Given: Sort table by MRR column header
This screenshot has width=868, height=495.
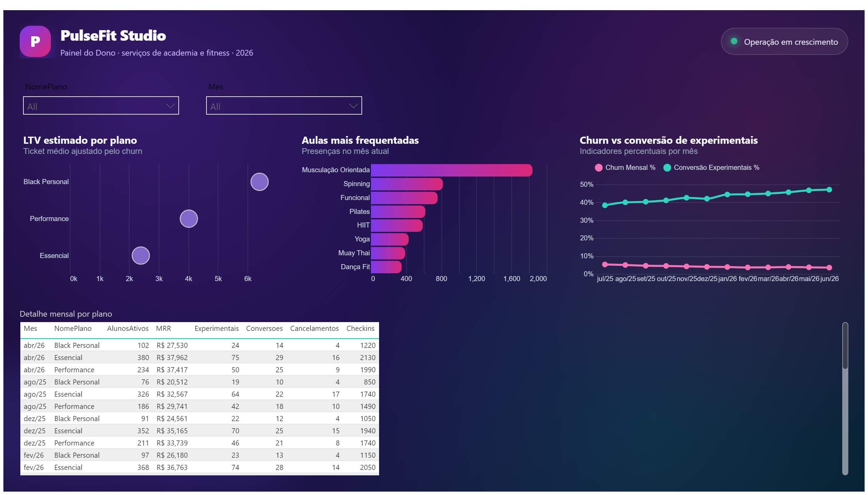Looking at the screenshot, I should pos(163,329).
